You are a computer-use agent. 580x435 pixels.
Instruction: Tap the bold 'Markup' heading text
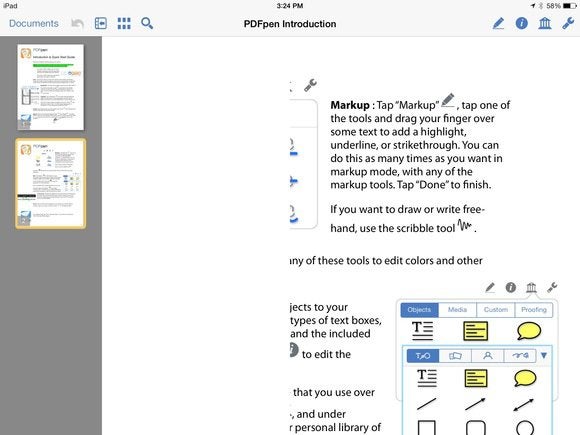pos(350,105)
